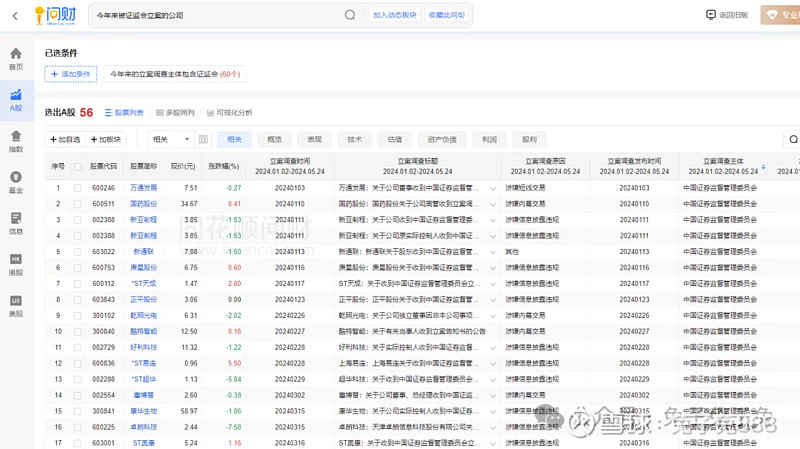This screenshot has height=449, width=800.
Task: Select the 资产负债 filter tab
Action: click(x=442, y=139)
